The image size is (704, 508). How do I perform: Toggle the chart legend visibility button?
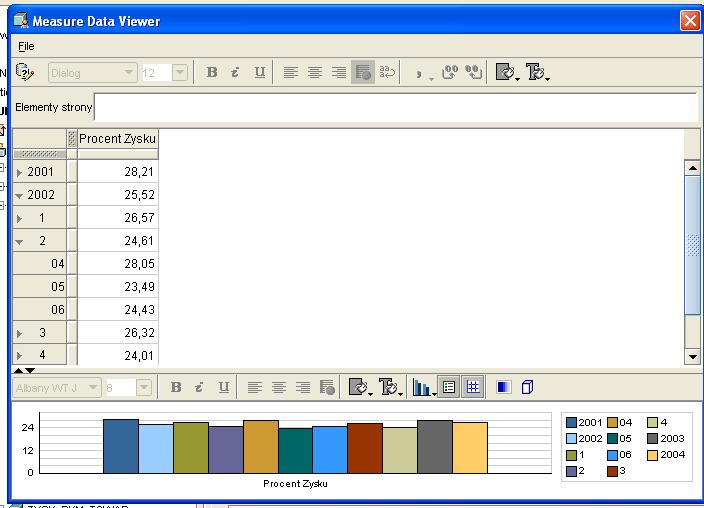[x=449, y=387]
